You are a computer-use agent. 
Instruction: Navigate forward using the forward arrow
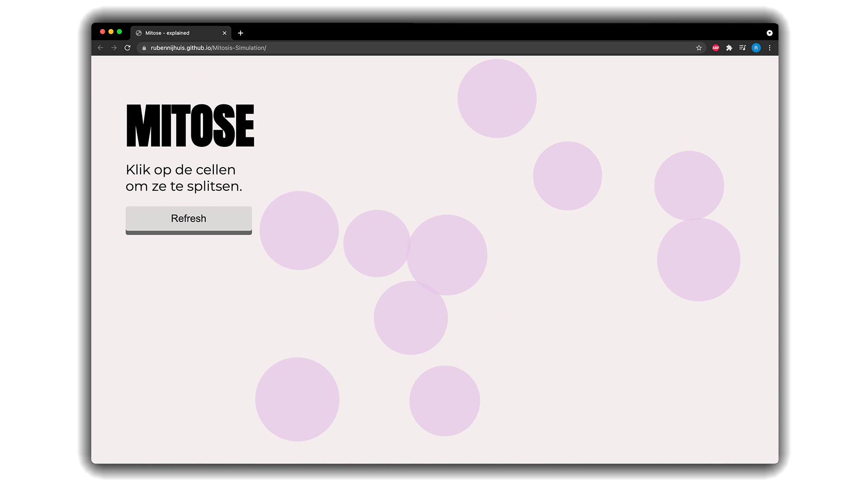click(x=113, y=47)
